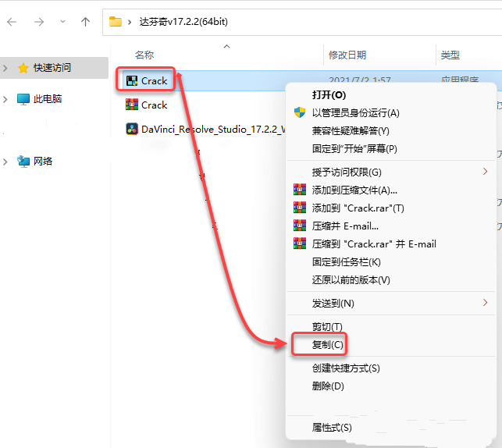Sort by 修改日期 column header
This screenshot has height=448, width=502.
(x=347, y=55)
